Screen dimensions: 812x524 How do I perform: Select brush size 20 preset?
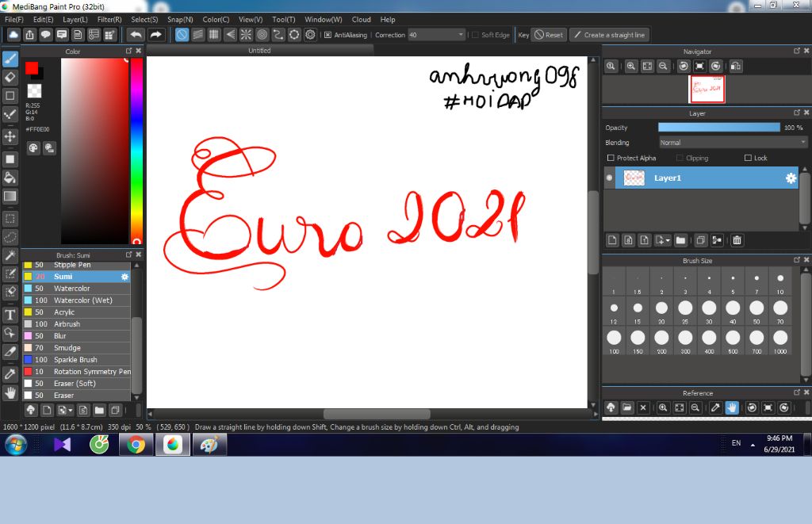point(661,312)
